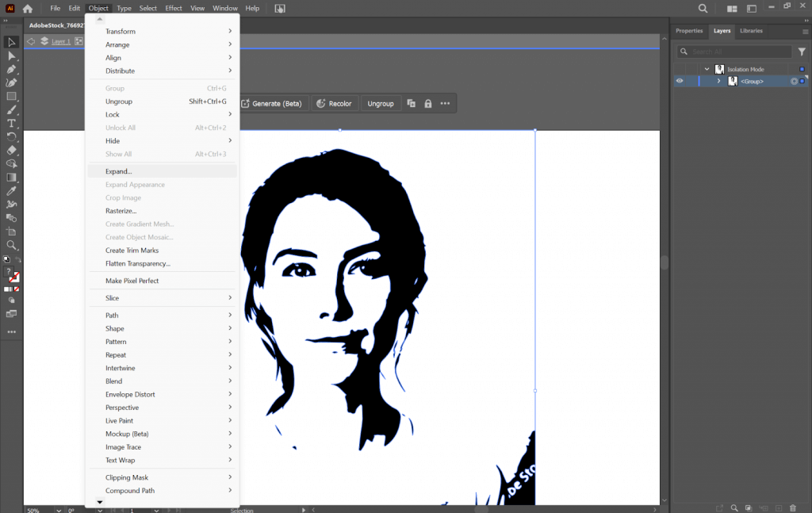Click the Recolor button
This screenshot has height=513, width=812.
334,104
